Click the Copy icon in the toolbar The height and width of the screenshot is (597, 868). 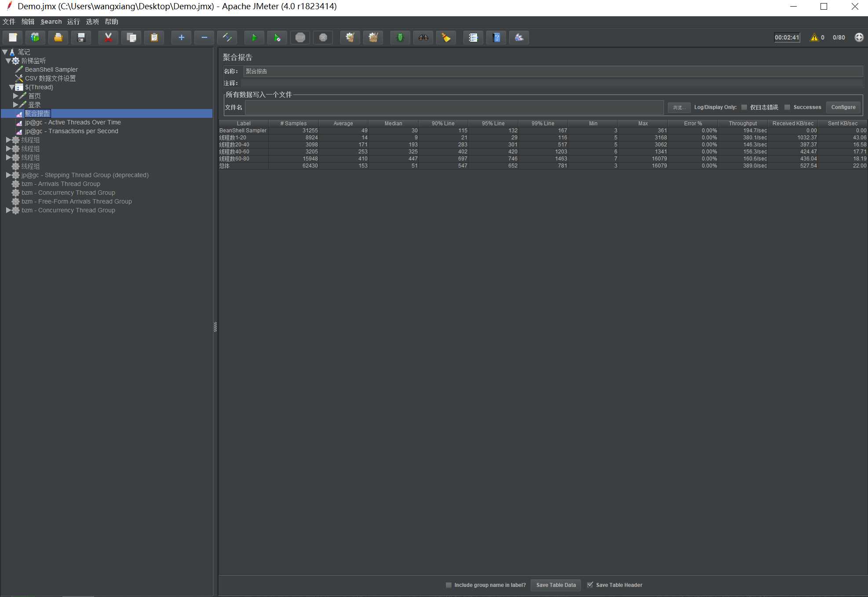[131, 37]
